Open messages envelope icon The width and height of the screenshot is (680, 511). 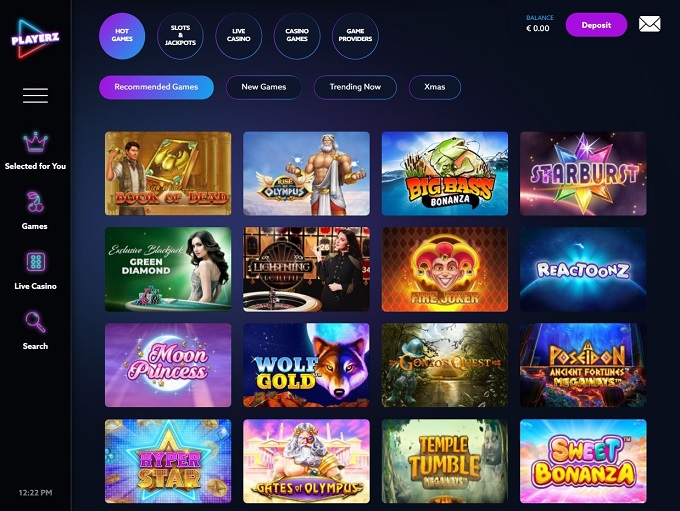[649, 24]
